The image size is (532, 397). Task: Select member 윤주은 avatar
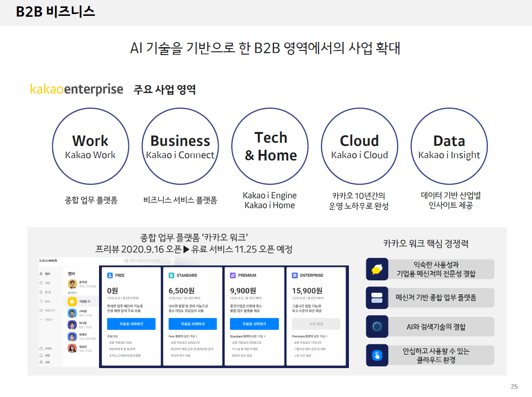click(x=72, y=284)
